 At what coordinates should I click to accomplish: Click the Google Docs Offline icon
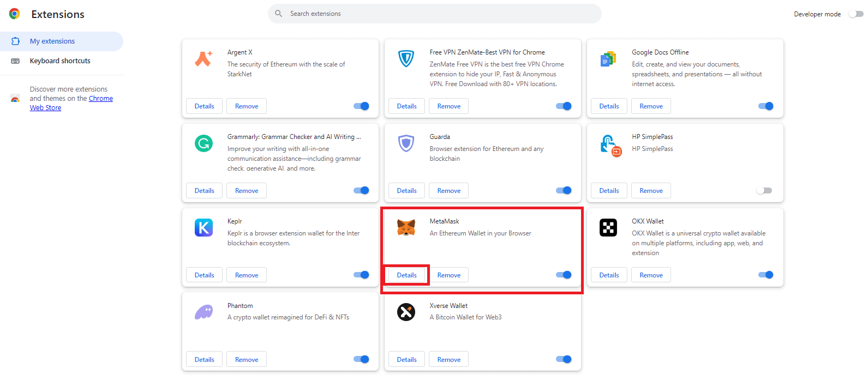608,58
